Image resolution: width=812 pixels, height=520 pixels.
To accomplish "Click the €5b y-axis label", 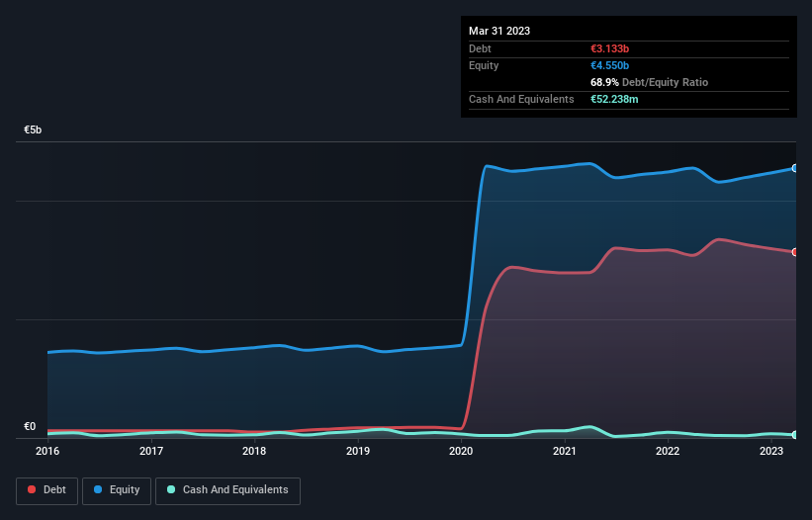I will coord(33,130).
